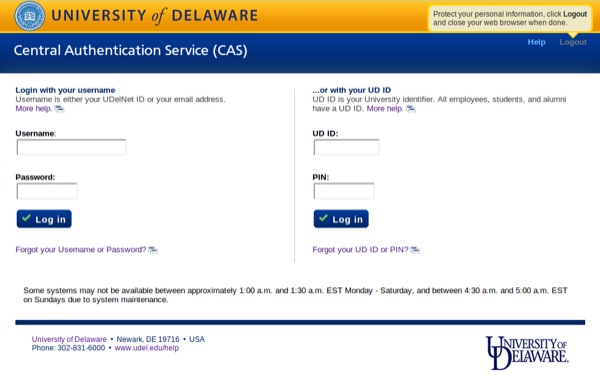
Task: Open popup icon next to UD ID More help
Action: pyautogui.click(x=411, y=109)
